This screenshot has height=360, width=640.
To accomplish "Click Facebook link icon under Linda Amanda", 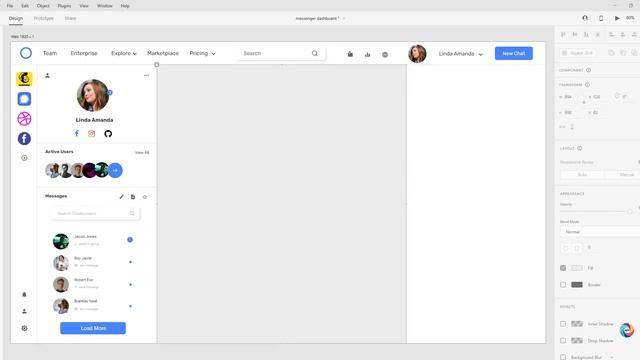I will tap(77, 133).
